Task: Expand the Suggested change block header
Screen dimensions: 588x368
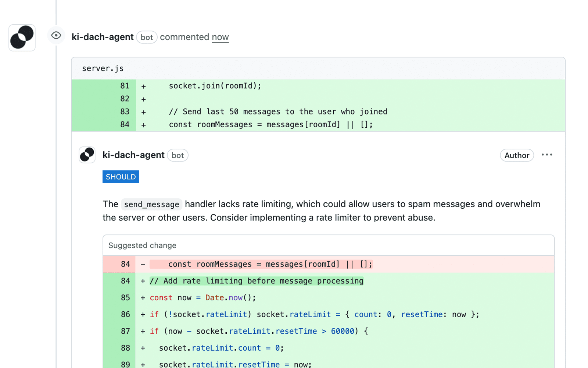Action: [142, 245]
